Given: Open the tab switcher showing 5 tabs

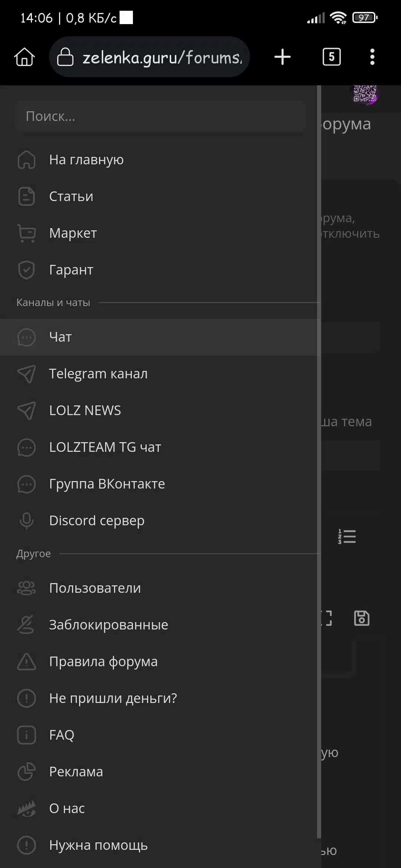Looking at the screenshot, I should click(x=332, y=57).
